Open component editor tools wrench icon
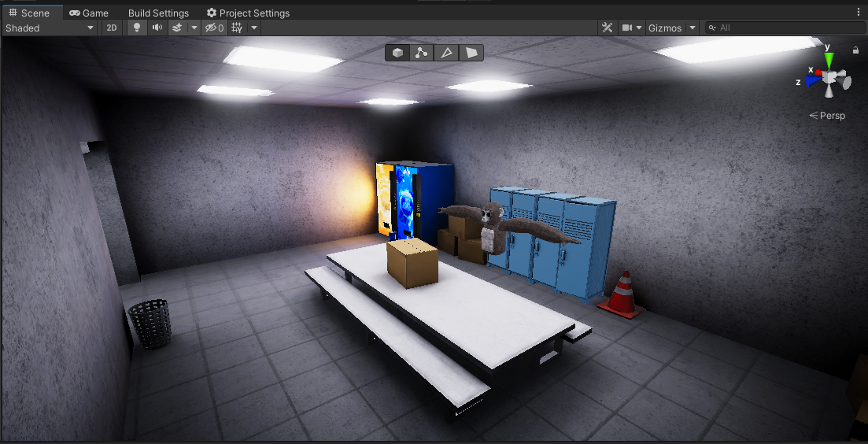Image resolution: width=868 pixels, height=444 pixels. 608,28
